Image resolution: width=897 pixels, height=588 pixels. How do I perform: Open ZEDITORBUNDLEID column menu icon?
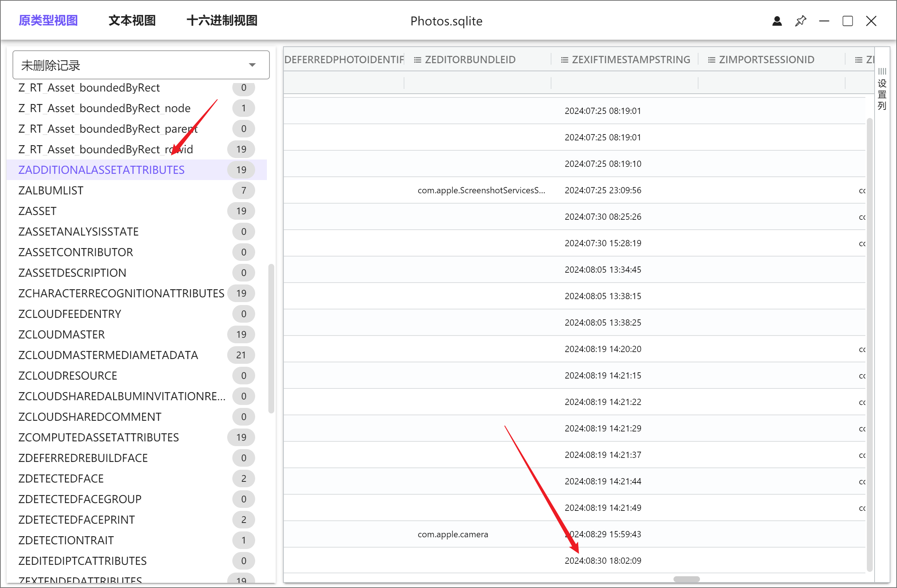click(417, 60)
